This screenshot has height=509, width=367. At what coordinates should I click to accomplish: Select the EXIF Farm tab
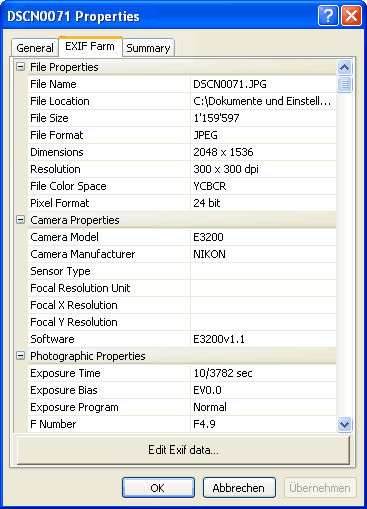click(x=90, y=46)
